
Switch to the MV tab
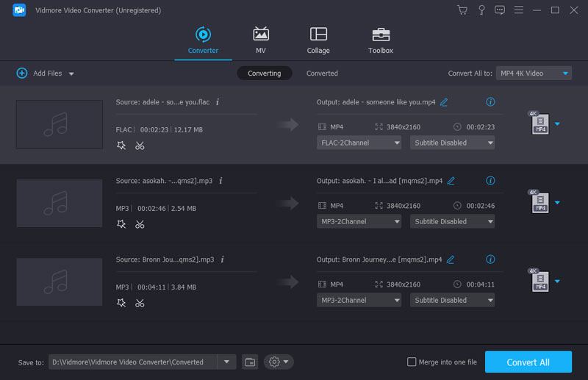[261, 40]
